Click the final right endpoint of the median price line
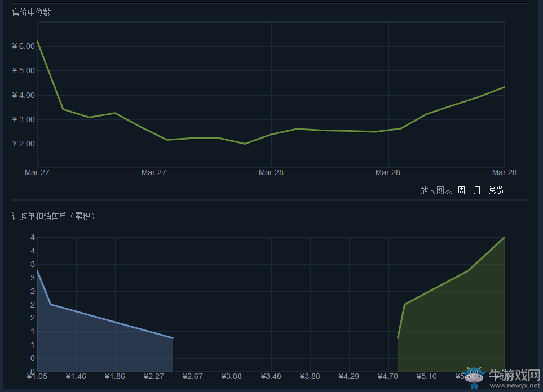 pos(504,87)
